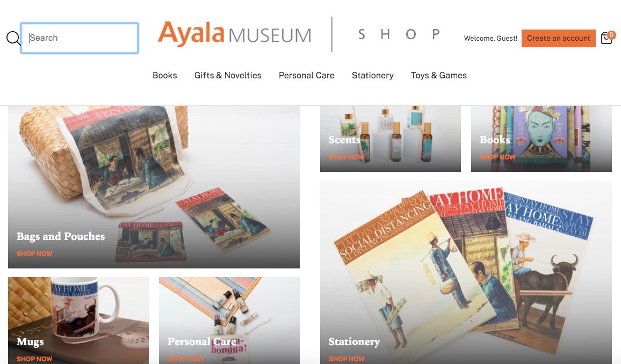The height and width of the screenshot is (364, 621).
Task: Focus the Search input field
Action: point(80,38)
